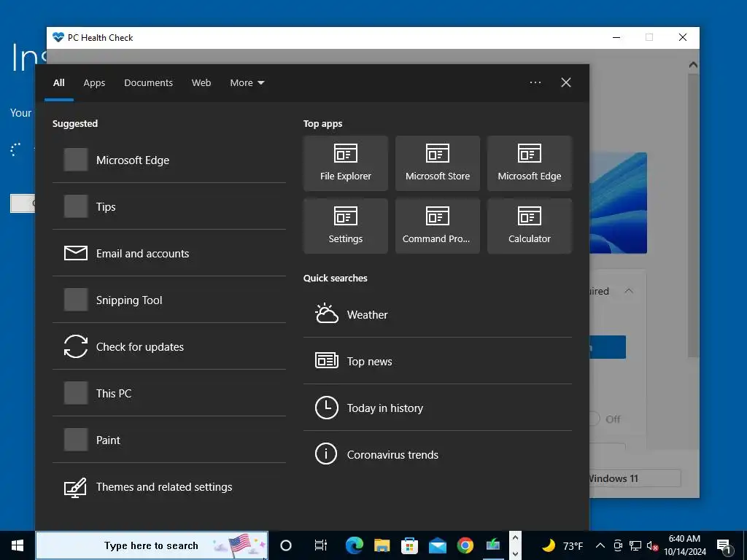Switch to Web search tab
Viewport: 747px width, 560px height.
pos(201,83)
